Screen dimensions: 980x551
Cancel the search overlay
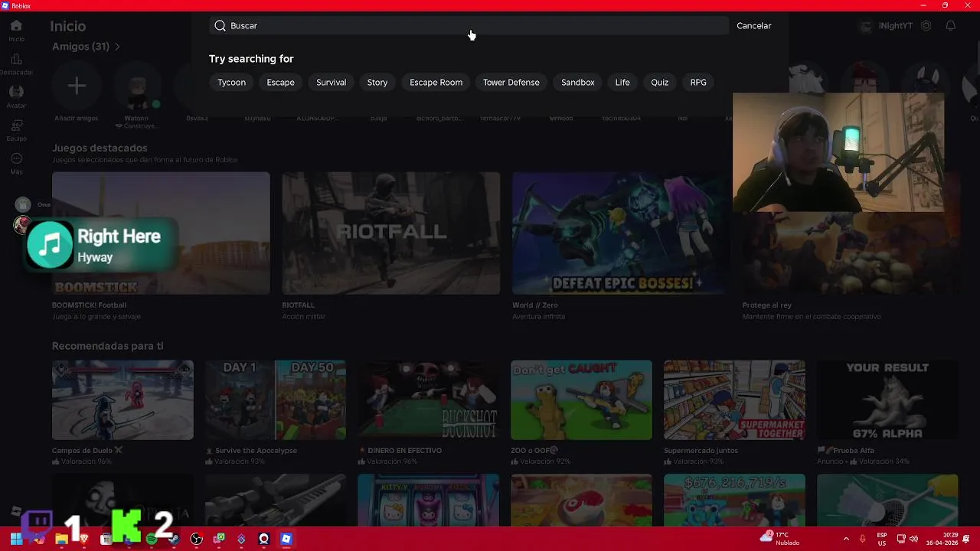pos(753,25)
